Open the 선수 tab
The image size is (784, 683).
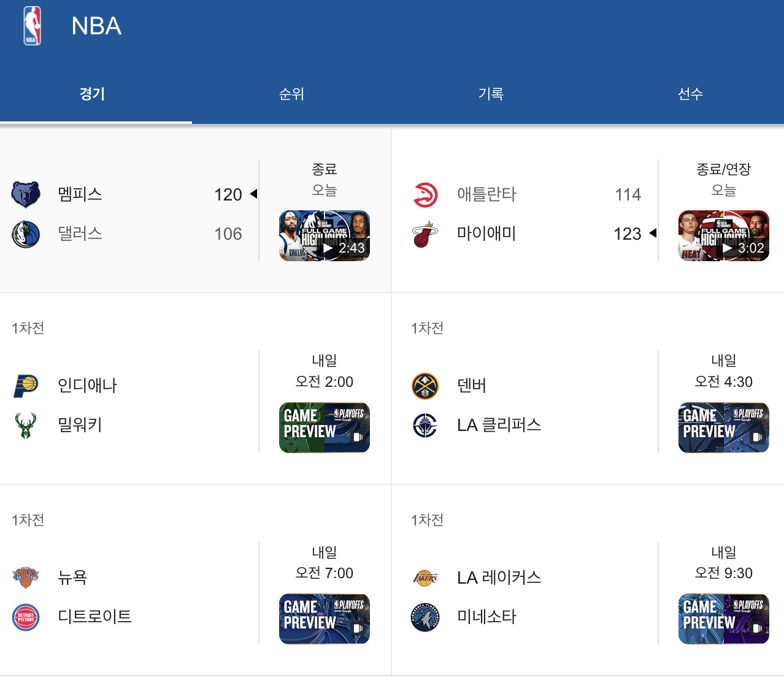click(691, 94)
